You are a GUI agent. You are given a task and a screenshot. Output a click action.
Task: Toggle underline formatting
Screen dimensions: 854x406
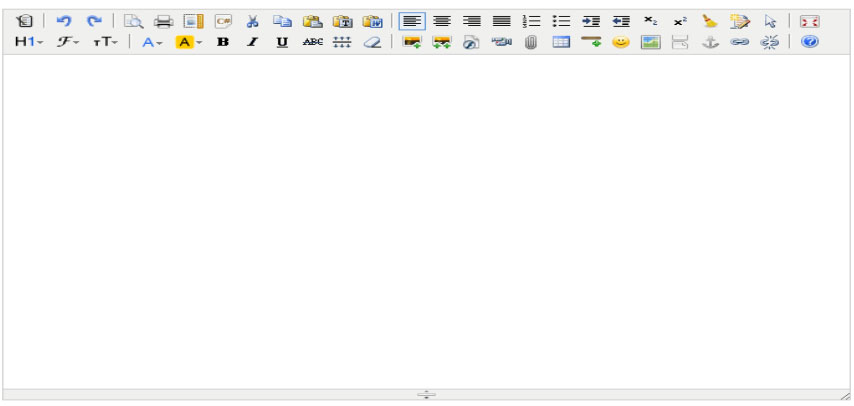click(282, 42)
